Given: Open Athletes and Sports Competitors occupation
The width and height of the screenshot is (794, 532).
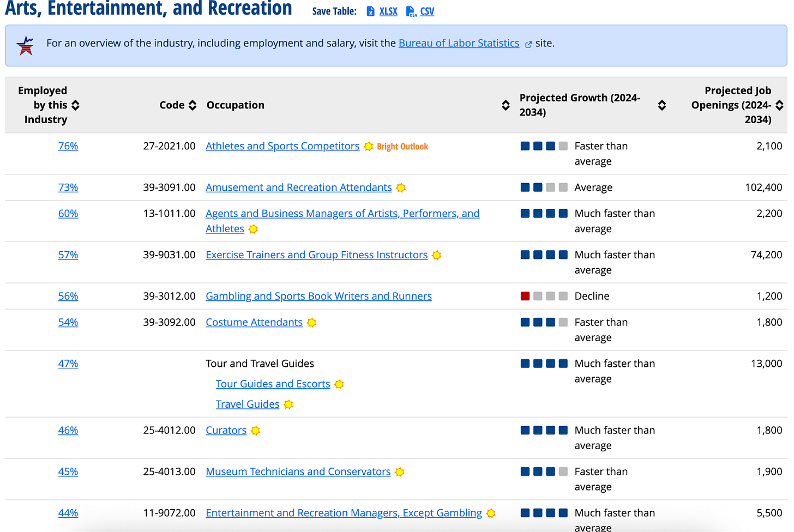Looking at the screenshot, I should point(282,146).
